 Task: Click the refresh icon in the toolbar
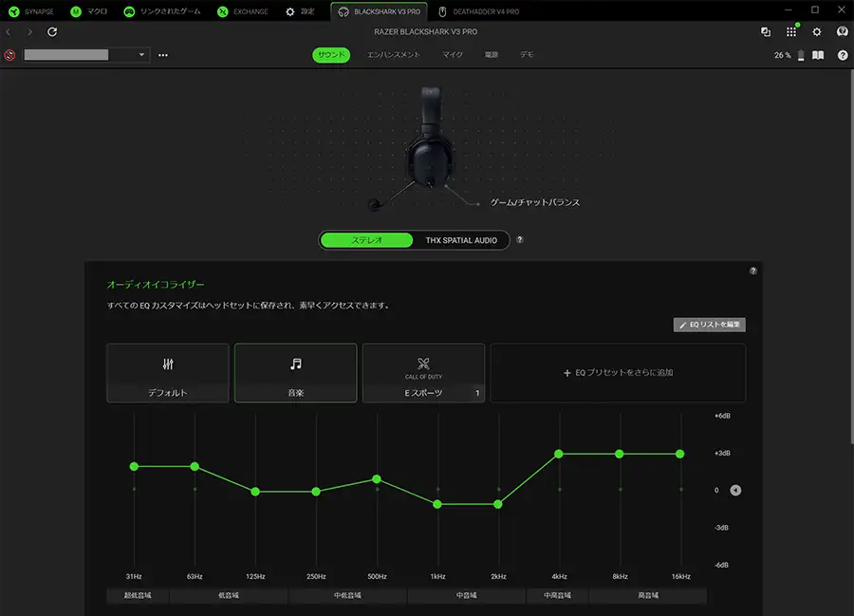(52, 32)
